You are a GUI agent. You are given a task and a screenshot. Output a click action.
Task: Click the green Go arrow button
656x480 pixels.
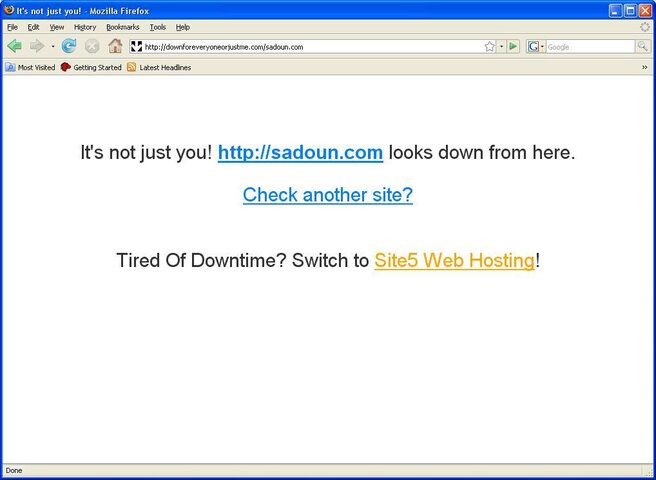coord(513,46)
